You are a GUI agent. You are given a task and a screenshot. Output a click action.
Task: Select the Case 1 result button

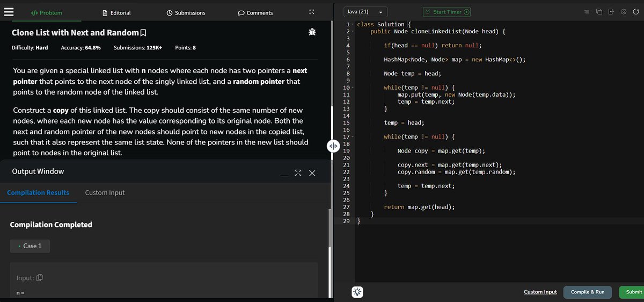coord(30,246)
